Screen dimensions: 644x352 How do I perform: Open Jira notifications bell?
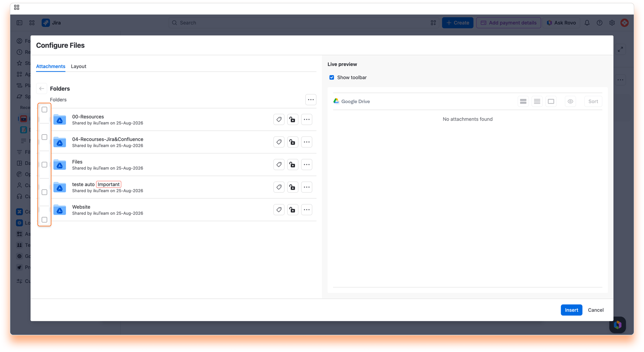pos(587,23)
